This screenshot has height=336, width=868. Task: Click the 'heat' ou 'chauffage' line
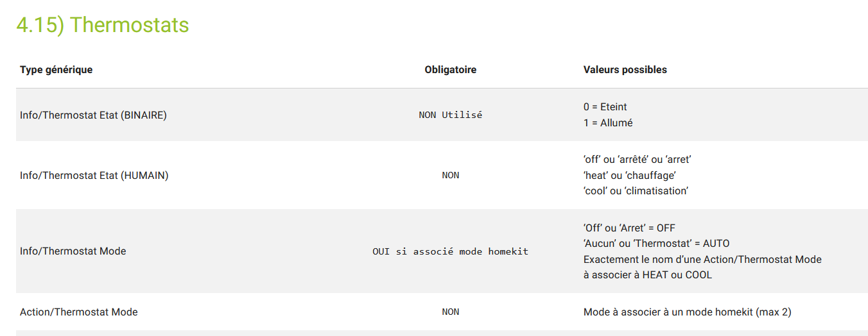tap(630, 175)
